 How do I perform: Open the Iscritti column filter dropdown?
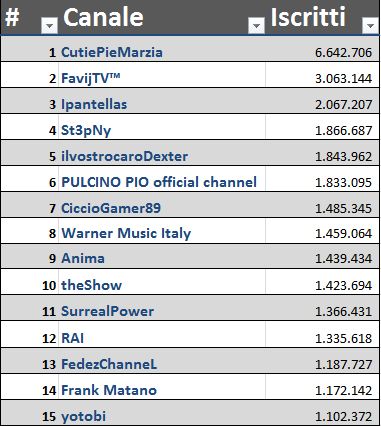tap(370, 26)
